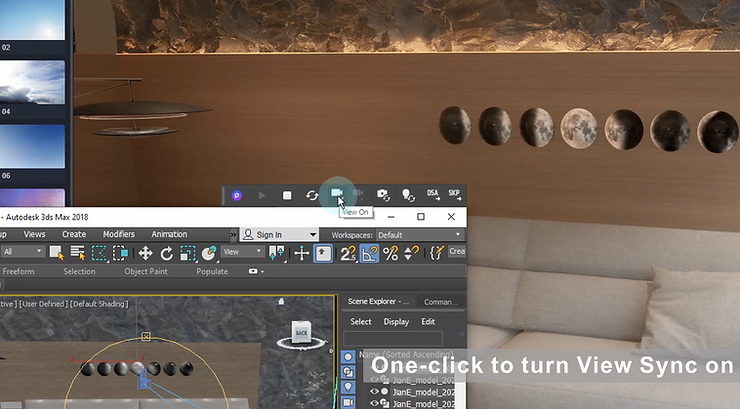Image resolution: width=740 pixels, height=409 pixels.
Task: Open Scene Explorer Display menu
Action: pos(396,322)
